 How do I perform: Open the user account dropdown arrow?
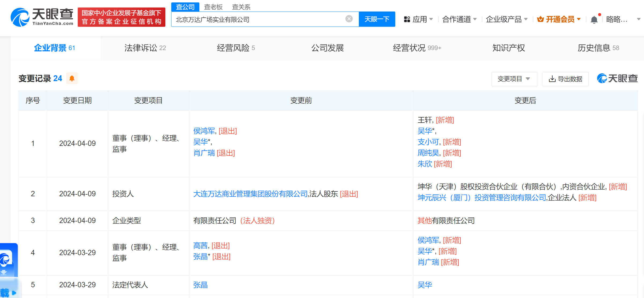(638, 19)
